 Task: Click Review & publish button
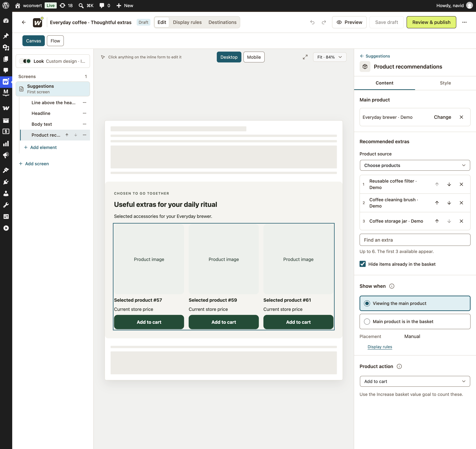(x=431, y=22)
